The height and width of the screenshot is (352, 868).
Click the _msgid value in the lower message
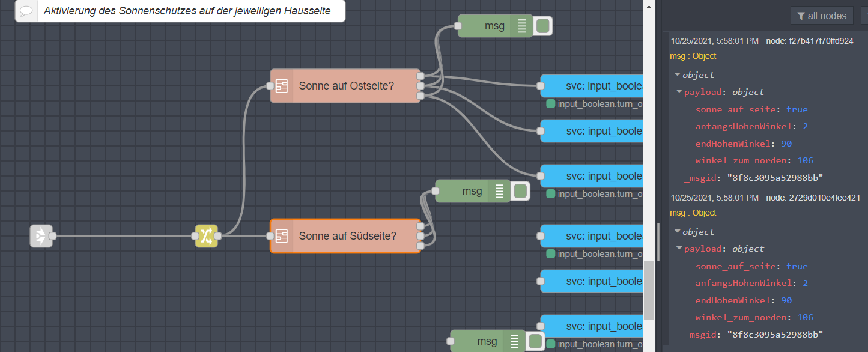pyautogui.click(x=775, y=335)
